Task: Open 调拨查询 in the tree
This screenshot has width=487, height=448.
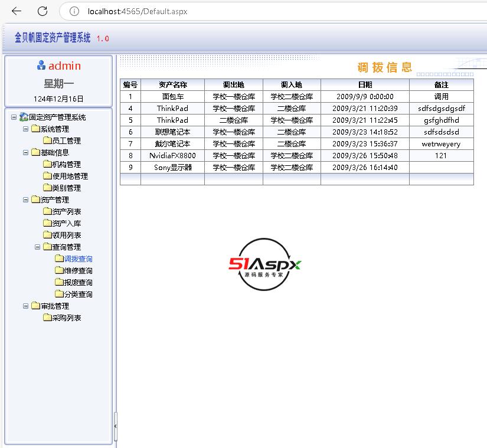Action: pyautogui.click(x=78, y=259)
